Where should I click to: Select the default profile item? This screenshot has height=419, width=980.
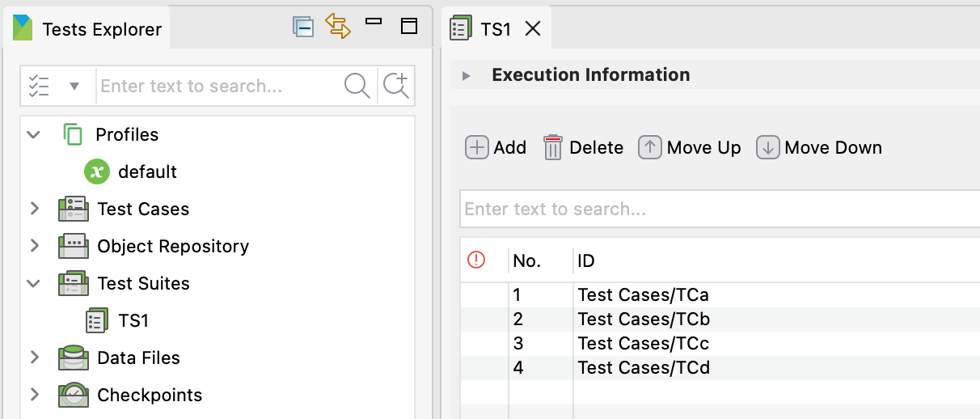146,171
